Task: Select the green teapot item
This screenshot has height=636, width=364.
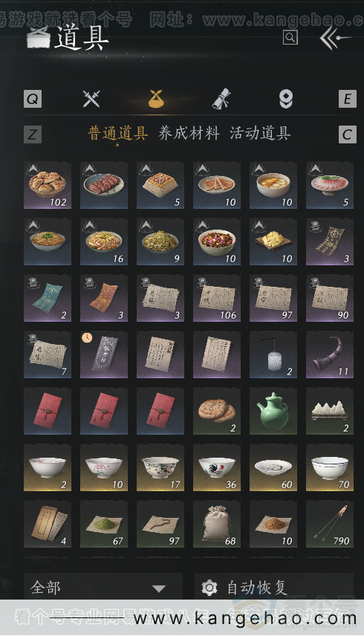Action: (273, 411)
